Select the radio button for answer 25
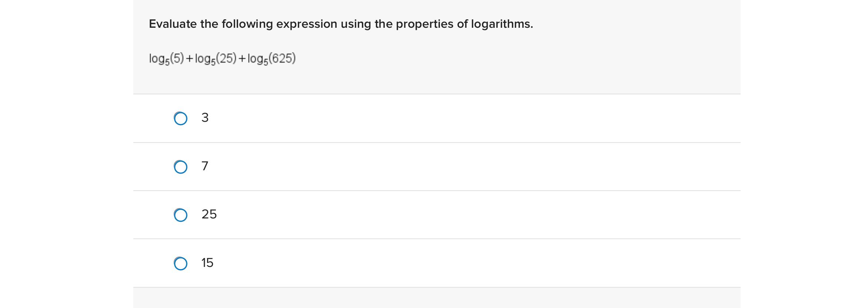868x308 pixels. tap(180, 215)
